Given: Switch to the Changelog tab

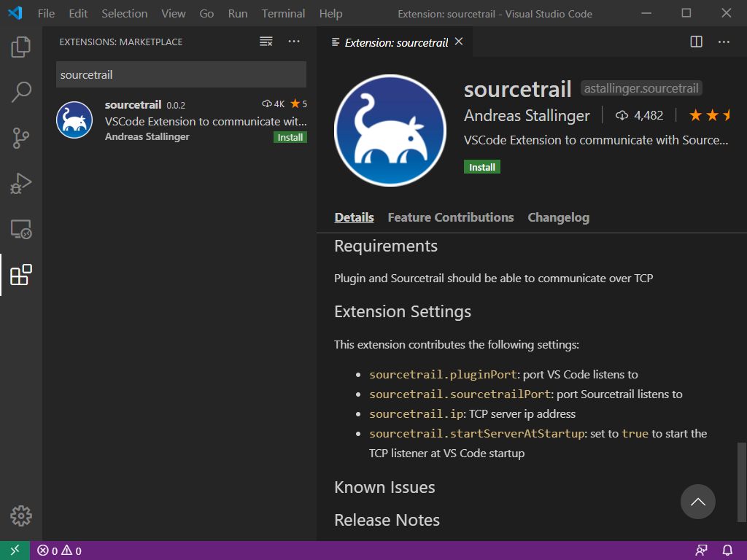Looking at the screenshot, I should coord(558,217).
